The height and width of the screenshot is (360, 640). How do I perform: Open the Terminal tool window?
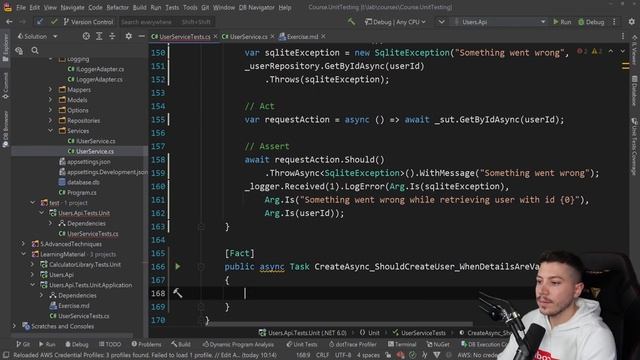pyautogui.click(x=402, y=344)
